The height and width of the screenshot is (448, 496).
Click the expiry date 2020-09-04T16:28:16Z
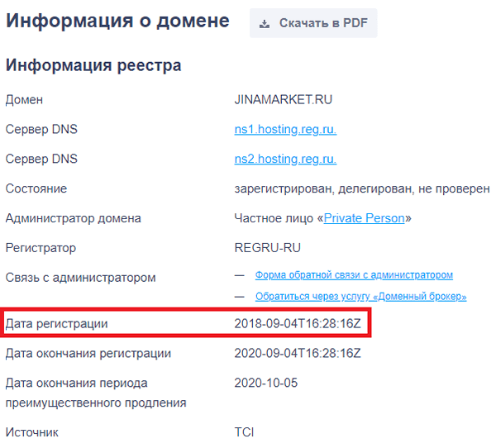click(x=298, y=353)
